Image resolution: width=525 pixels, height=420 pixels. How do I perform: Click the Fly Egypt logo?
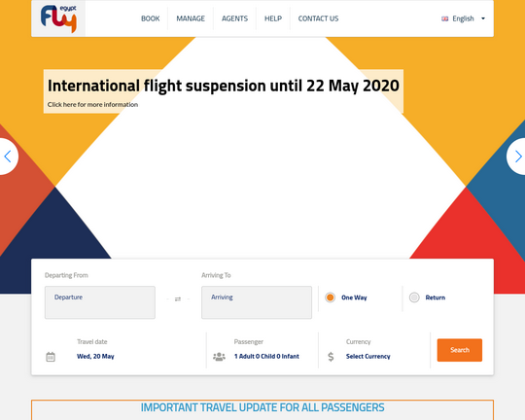58,18
